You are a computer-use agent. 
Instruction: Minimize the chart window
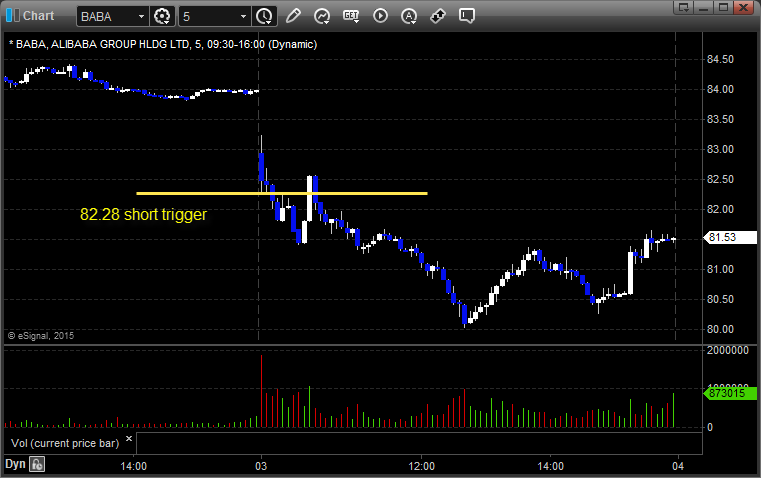pos(704,7)
